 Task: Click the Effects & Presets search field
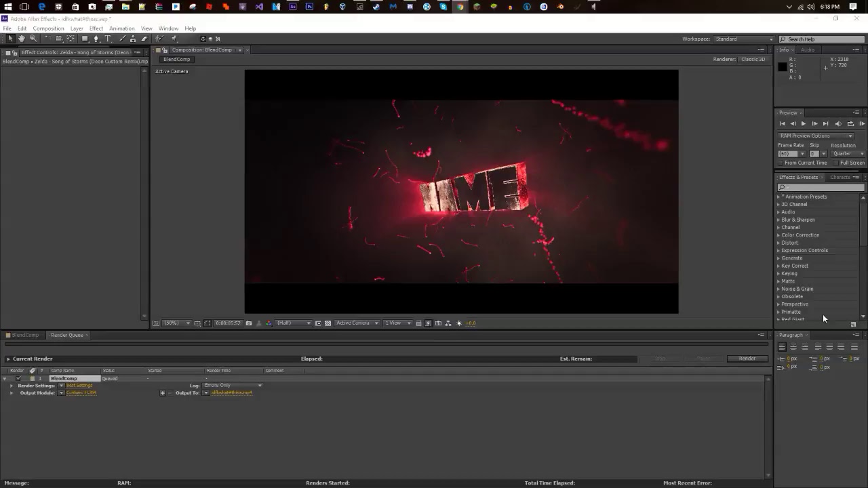click(821, 188)
